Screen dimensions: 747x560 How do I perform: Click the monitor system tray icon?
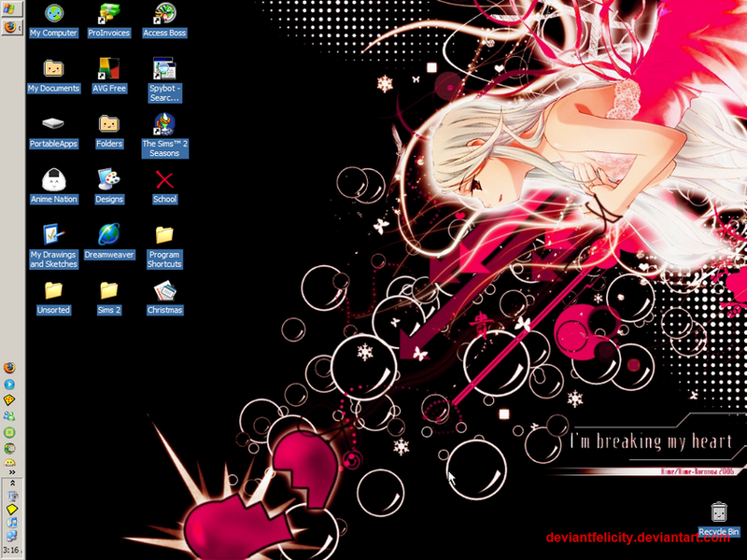pos(12,497)
